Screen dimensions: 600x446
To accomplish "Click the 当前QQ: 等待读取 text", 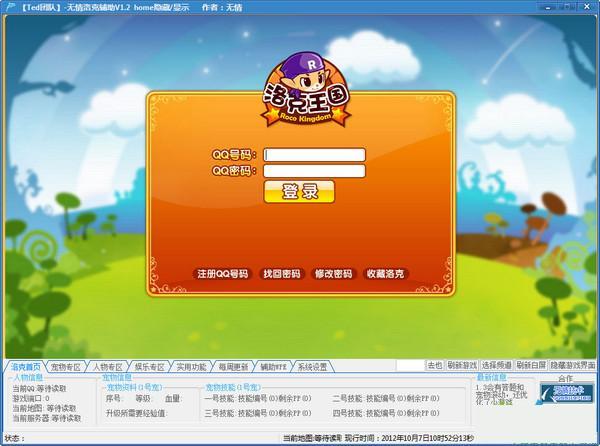I will click(39, 389).
